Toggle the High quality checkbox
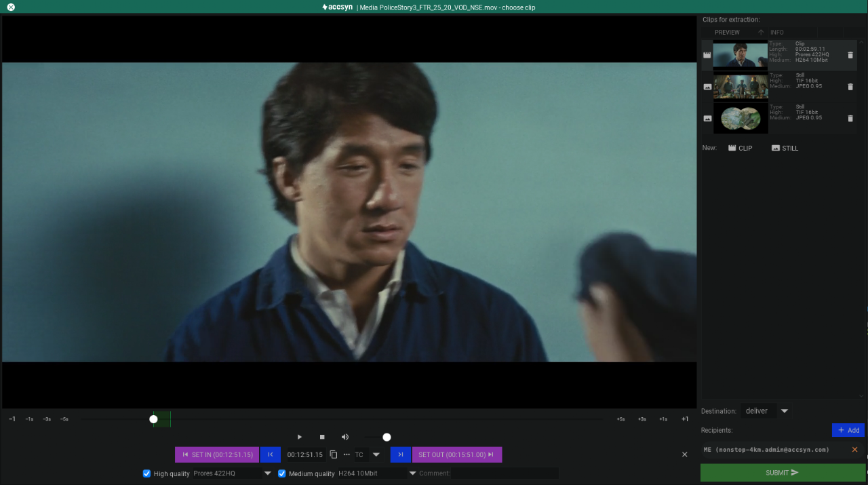The image size is (868, 485). (146, 473)
